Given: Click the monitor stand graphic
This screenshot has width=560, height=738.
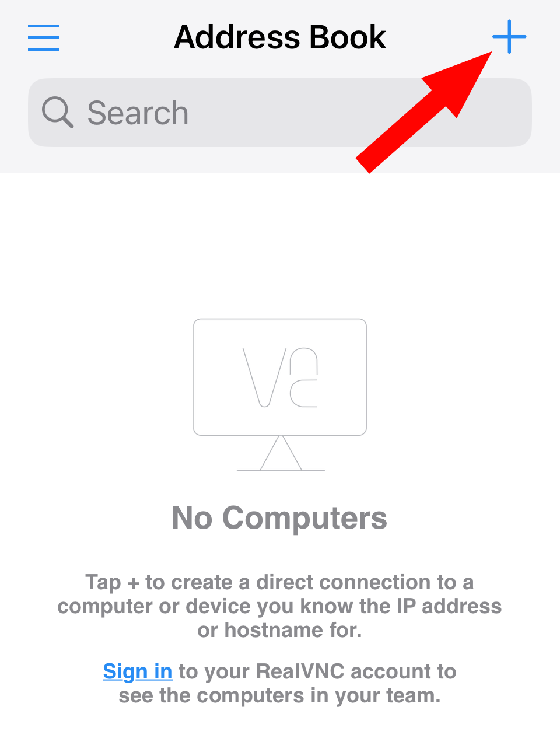Looking at the screenshot, I should point(281,453).
